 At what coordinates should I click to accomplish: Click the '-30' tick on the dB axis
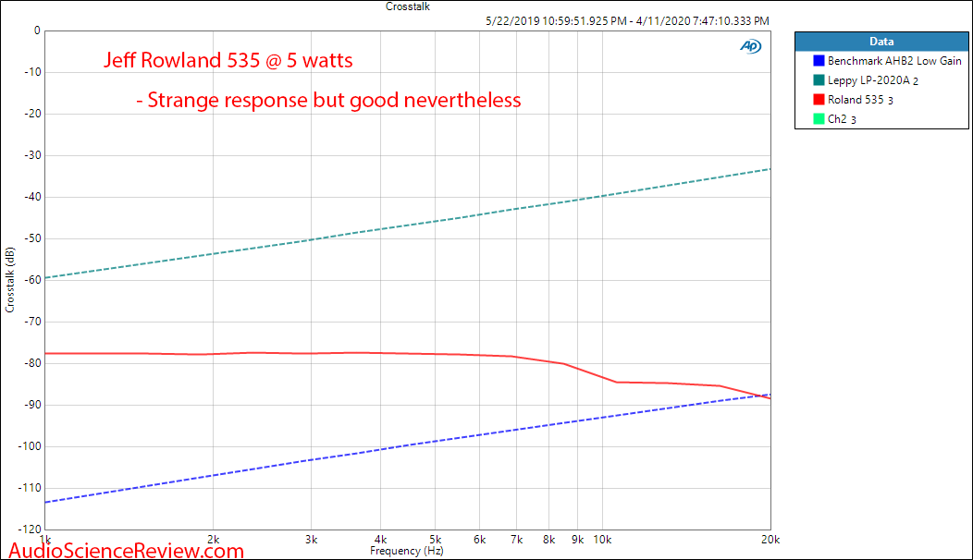(32, 155)
